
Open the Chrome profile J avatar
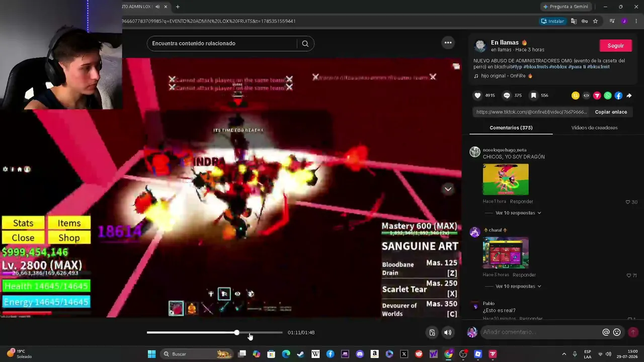point(624,21)
